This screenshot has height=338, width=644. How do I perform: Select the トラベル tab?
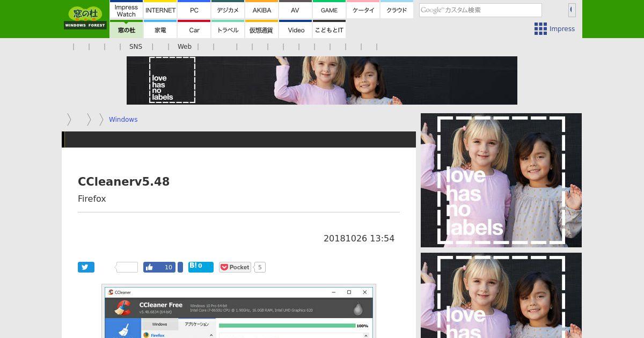click(x=228, y=30)
